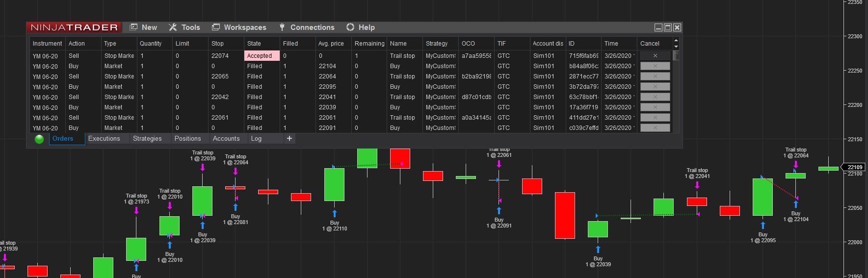Image resolution: width=868 pixels, height=278 pixels.
Task: Open the Help menu
Action: [361, 27]
